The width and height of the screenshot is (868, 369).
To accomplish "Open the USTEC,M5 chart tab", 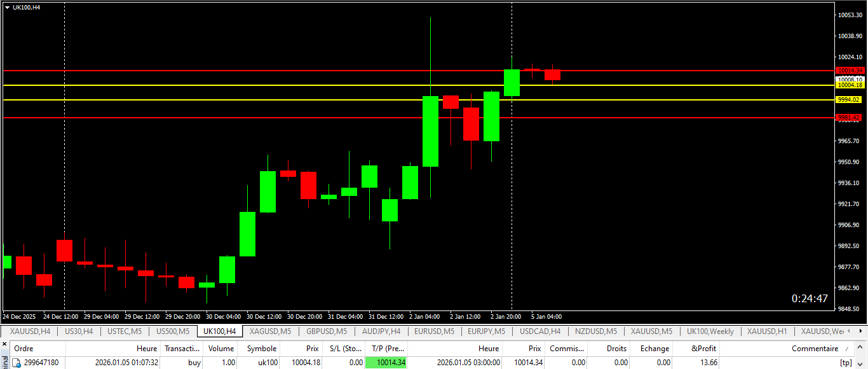I will tap(124, 331).
